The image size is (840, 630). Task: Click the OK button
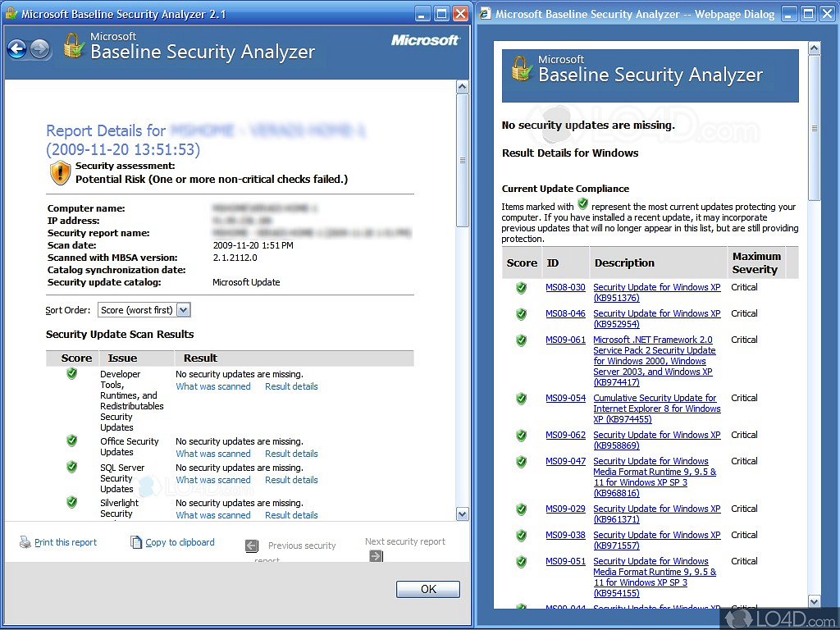pos(427,588)
